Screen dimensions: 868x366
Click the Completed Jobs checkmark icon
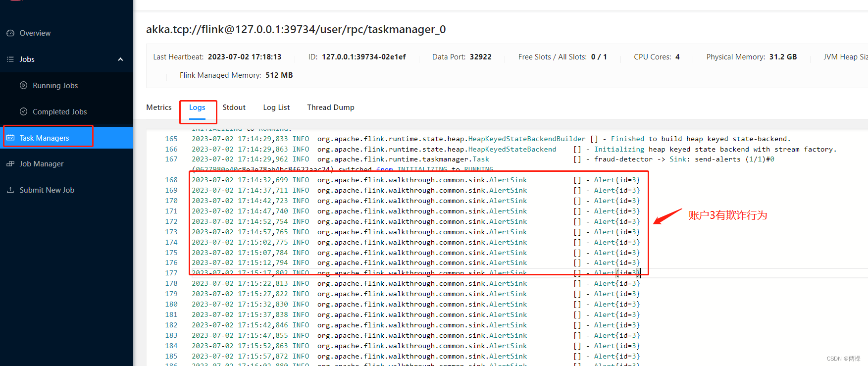(x=23, y=111)
